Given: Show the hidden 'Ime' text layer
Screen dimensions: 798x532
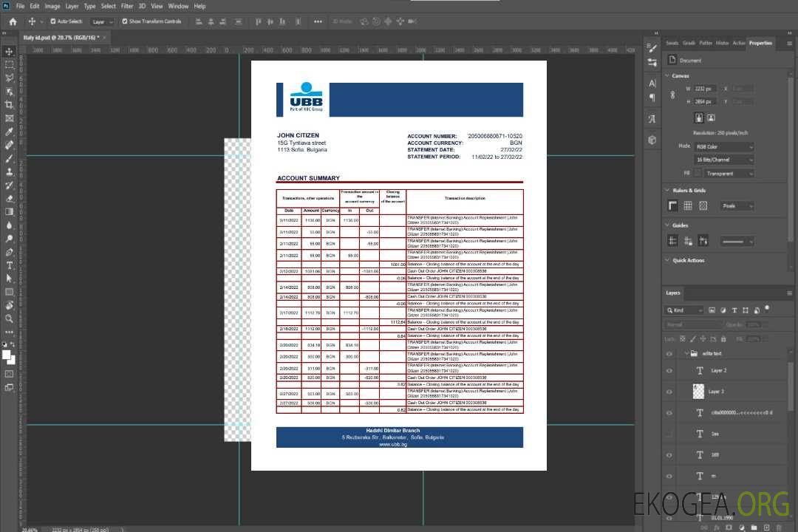Looking at the screenshot, I should point(669,434).
